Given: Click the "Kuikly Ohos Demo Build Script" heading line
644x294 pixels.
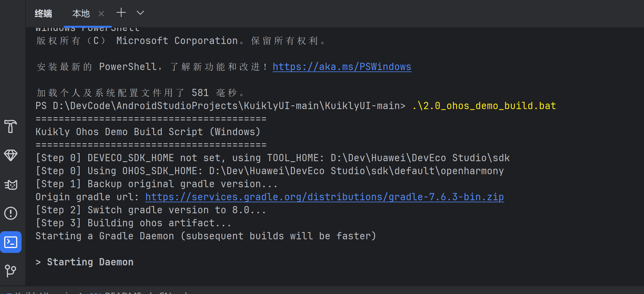Looking at the screenshot, I should 148,132.
